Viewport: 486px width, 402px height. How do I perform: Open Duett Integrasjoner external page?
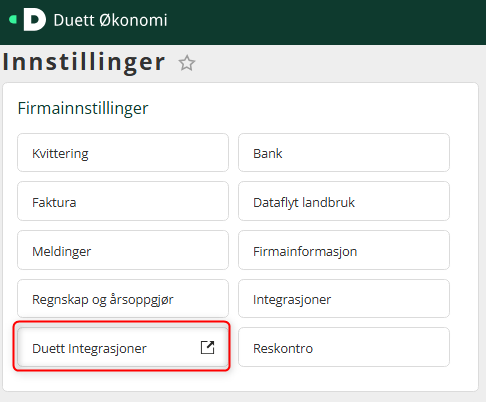pos(123,347)
